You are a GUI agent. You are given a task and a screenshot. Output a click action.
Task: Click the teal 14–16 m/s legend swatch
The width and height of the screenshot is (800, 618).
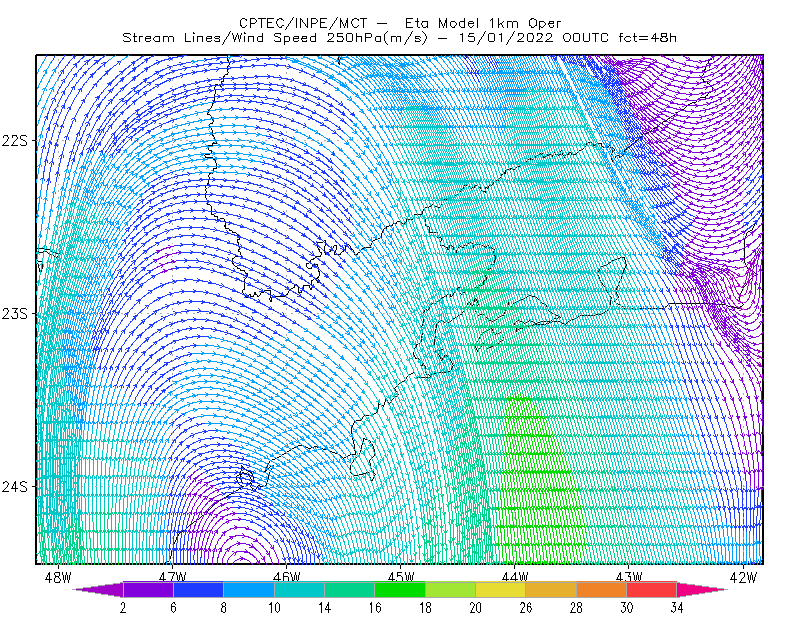point(349,589)
